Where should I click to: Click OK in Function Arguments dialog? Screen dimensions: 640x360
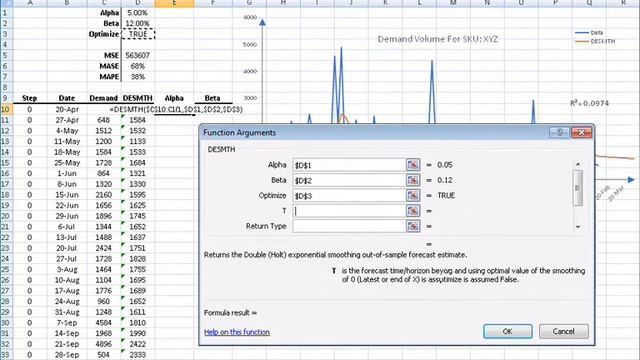(x=507, y=331)
